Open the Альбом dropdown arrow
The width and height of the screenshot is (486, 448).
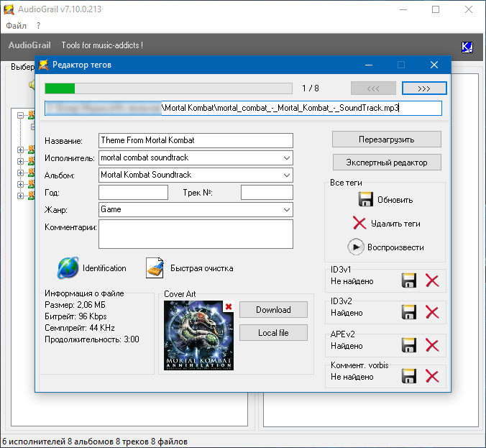click(287, 175)
